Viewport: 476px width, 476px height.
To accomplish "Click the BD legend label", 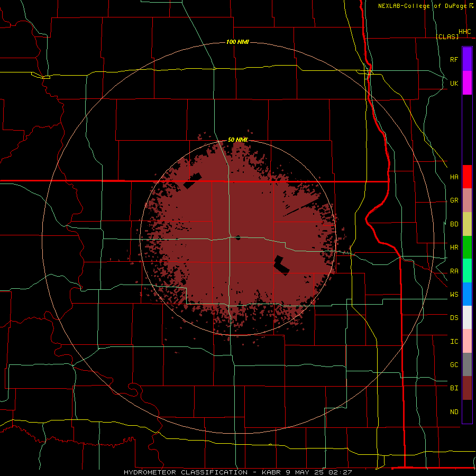I will [x=454, y=224].
